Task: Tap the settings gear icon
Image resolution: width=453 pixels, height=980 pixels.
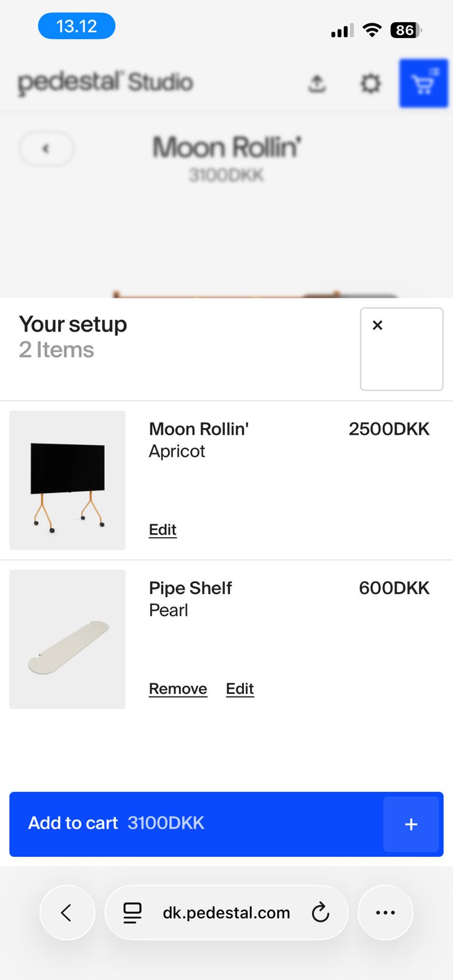Action: tap(370, 83)
